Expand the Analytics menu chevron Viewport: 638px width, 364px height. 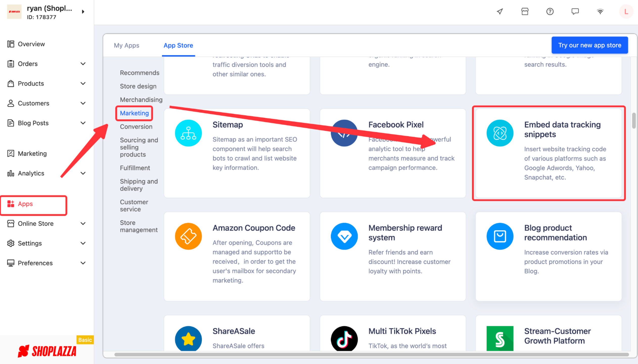click(x=83, y=173)
